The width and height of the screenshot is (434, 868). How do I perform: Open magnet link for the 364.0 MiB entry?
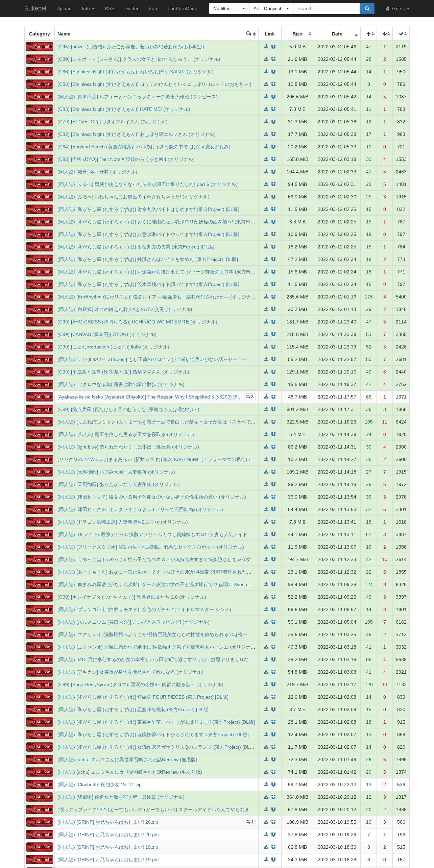tap(273, 797)
